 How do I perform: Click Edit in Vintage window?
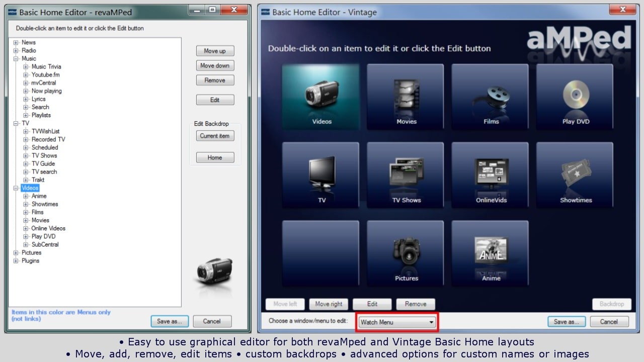(372, 304)
